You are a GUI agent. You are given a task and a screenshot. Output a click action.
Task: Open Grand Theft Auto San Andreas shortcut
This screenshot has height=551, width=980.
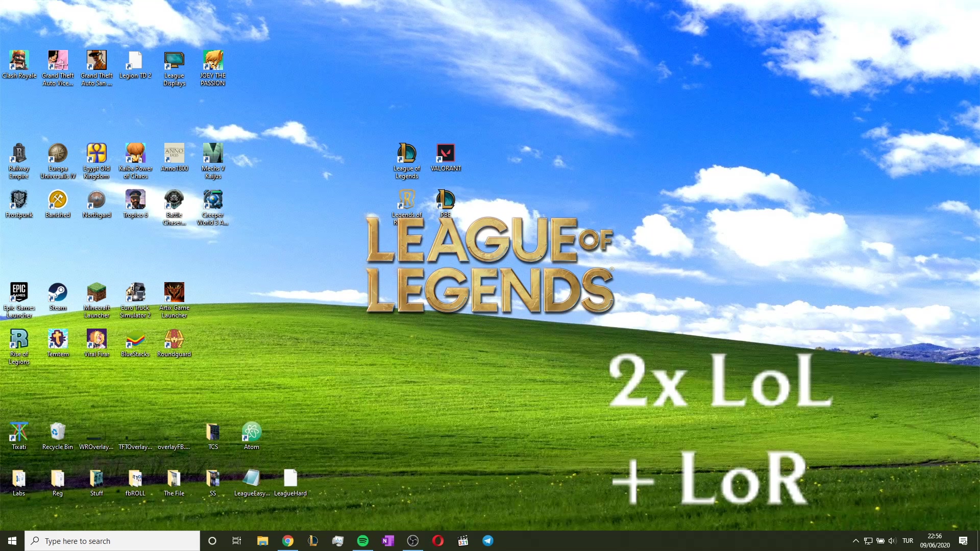pos(96,68)
